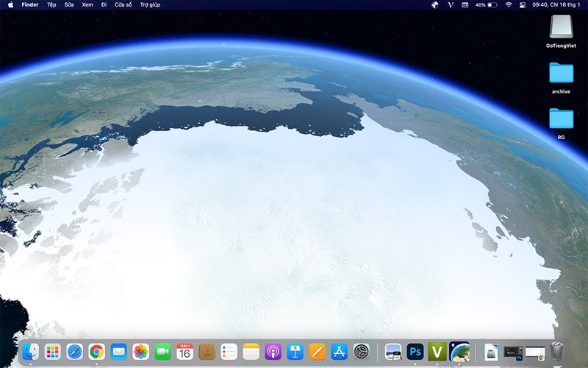Screen dimensions: 588x368
Task: Open the Cửa sổ menu
Action: [123, 5]
